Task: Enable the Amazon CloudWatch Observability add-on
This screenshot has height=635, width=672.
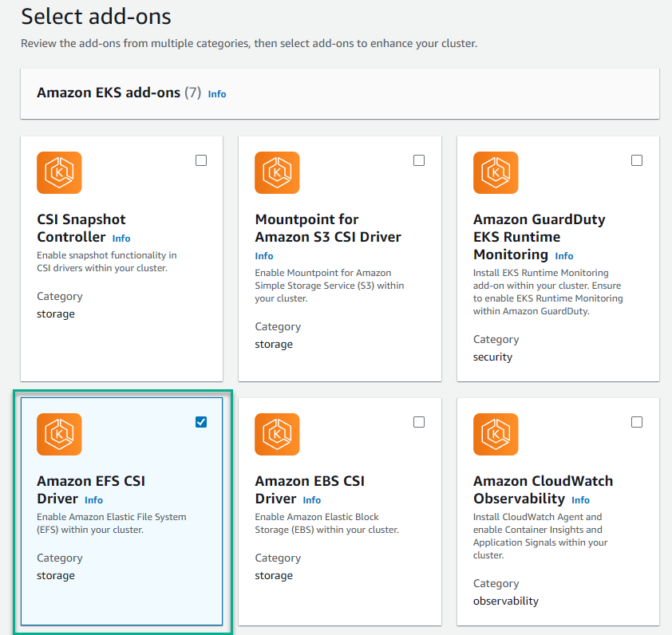Action: coord(637,422)
